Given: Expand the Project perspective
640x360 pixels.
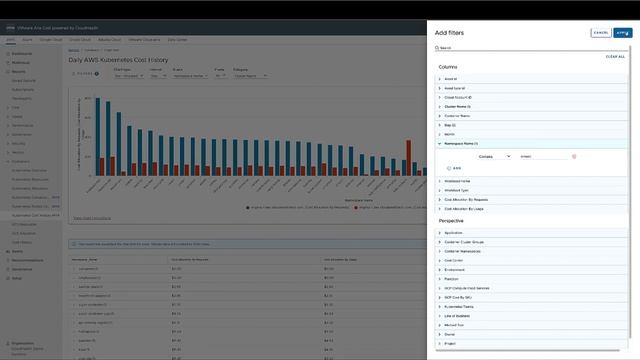Looking at the screenshot, I should (531, 344).
